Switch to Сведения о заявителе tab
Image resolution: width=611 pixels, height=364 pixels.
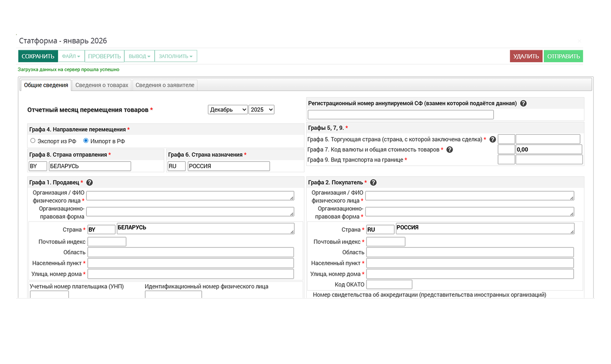click(x=165, y=85)
